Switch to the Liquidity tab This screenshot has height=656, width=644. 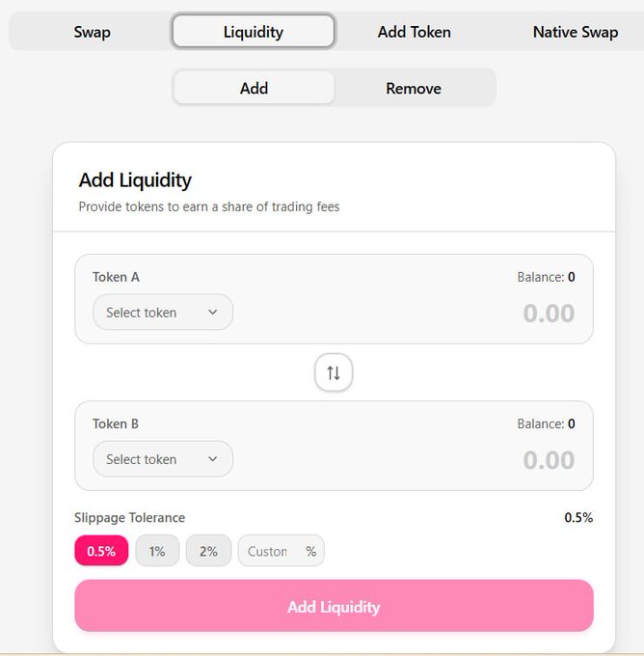click(x=254, y=32)
